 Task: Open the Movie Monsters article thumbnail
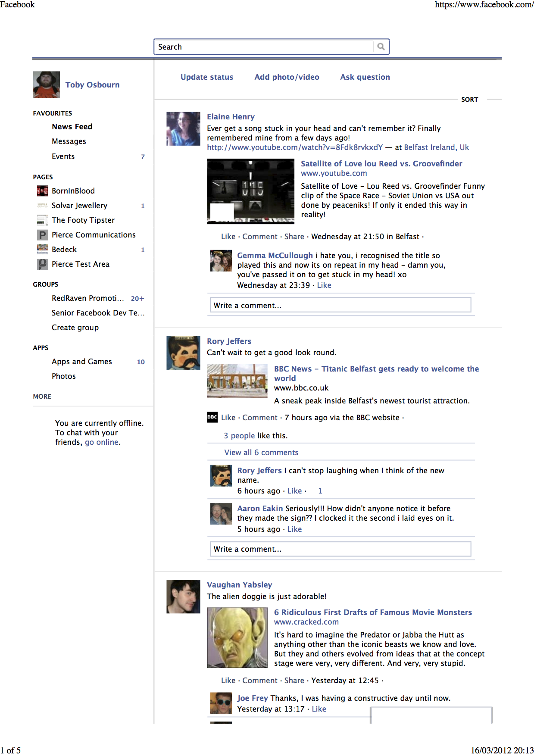[x=237, y=638]
